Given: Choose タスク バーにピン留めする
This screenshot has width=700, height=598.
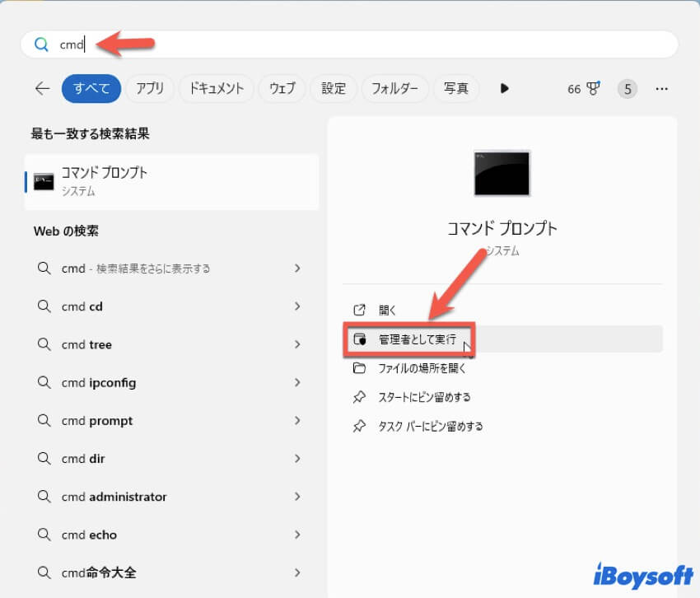Looking at the screenshot, I should pos(502,427).
